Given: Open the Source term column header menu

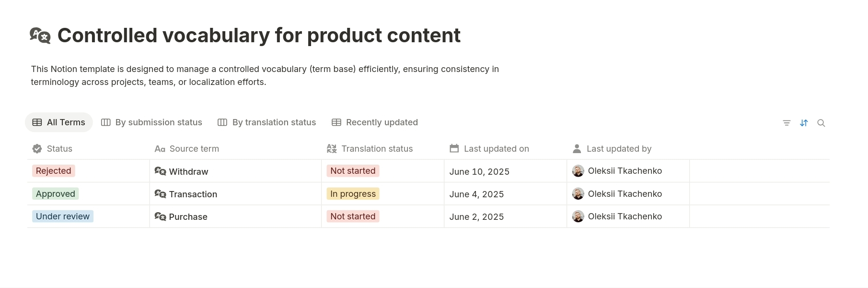Looking at the screenshot, I should 194,148.
